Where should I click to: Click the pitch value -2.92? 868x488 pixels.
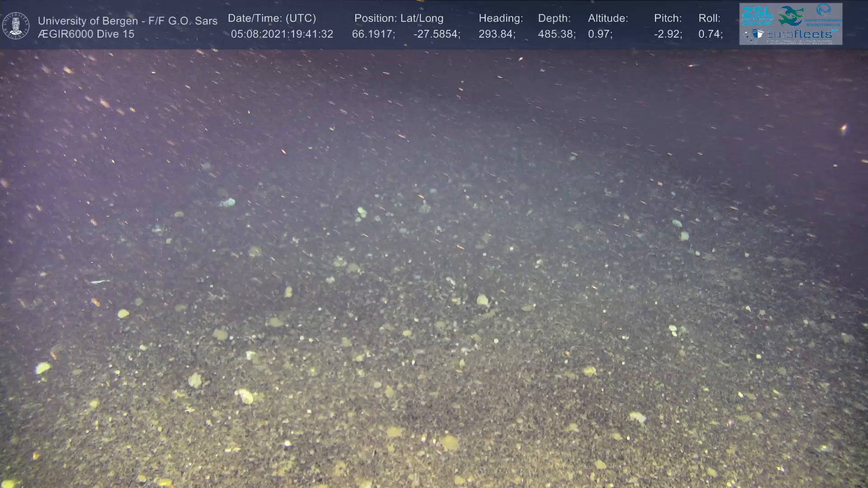[668, 34]
